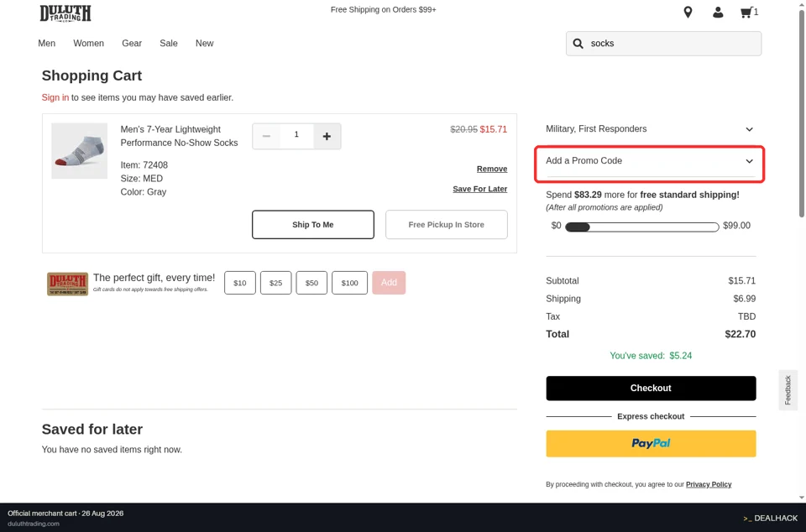Click the search box containing socks
Image resolution: width=806 pixels, height=532 pixels.
tap(663, 44)
